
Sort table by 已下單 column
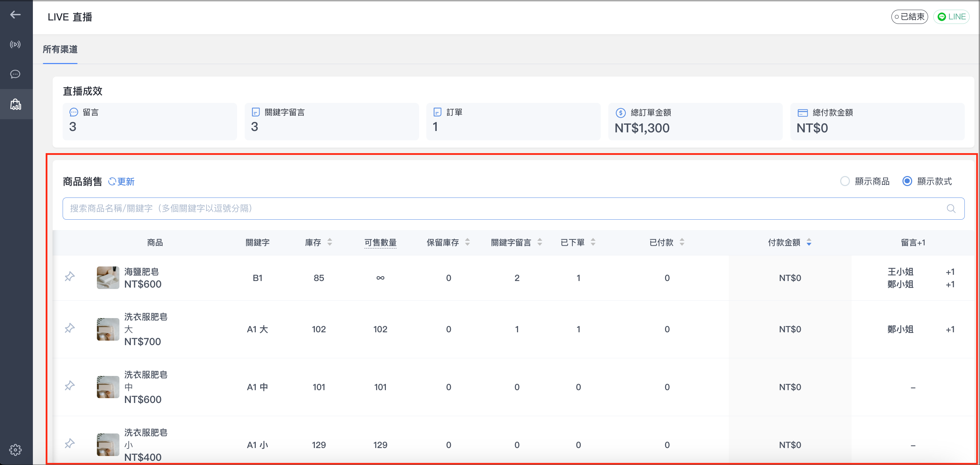(593, 242)
